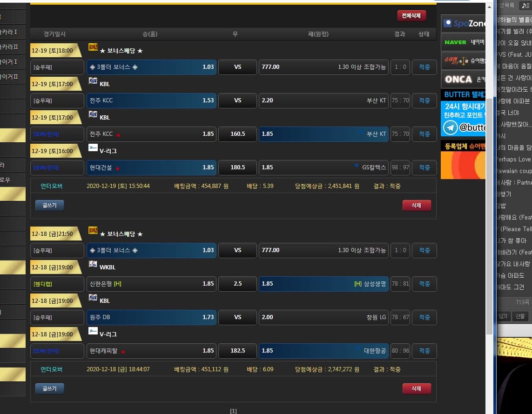Click the BONUS icon on the 12-19 bonus bet row

[x=93, y=47]
